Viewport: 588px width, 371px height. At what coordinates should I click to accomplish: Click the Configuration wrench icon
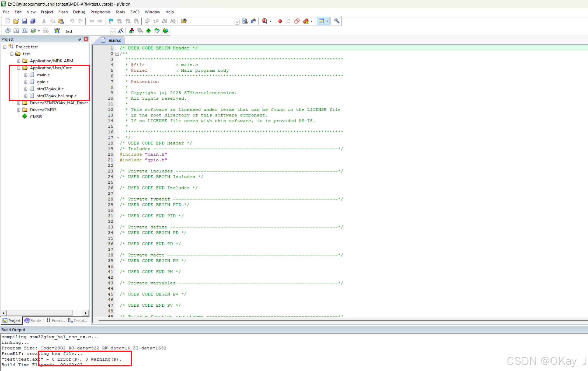[337, 21]
